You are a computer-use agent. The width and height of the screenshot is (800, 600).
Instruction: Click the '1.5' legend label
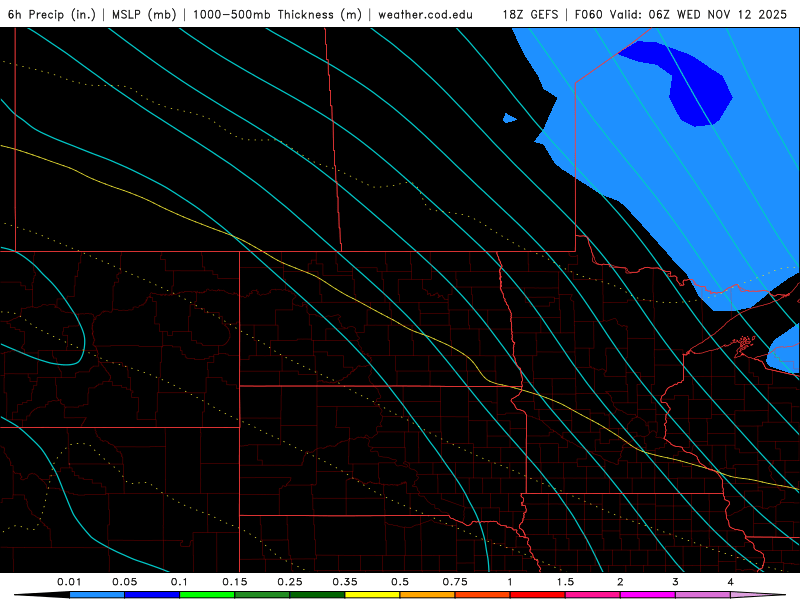click(565, 582)
